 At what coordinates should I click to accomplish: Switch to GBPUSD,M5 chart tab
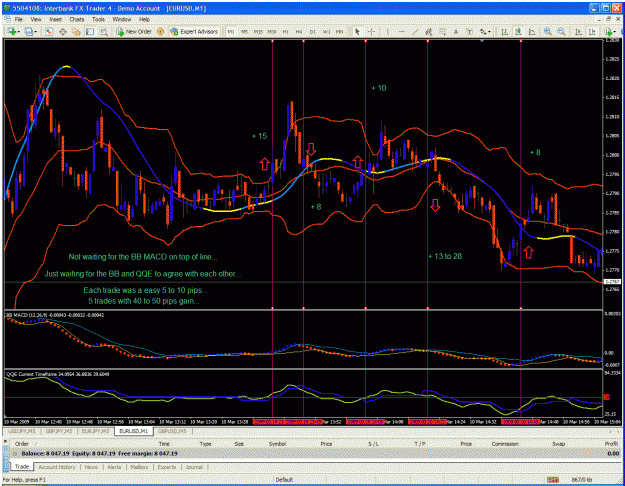pos(172,431)
